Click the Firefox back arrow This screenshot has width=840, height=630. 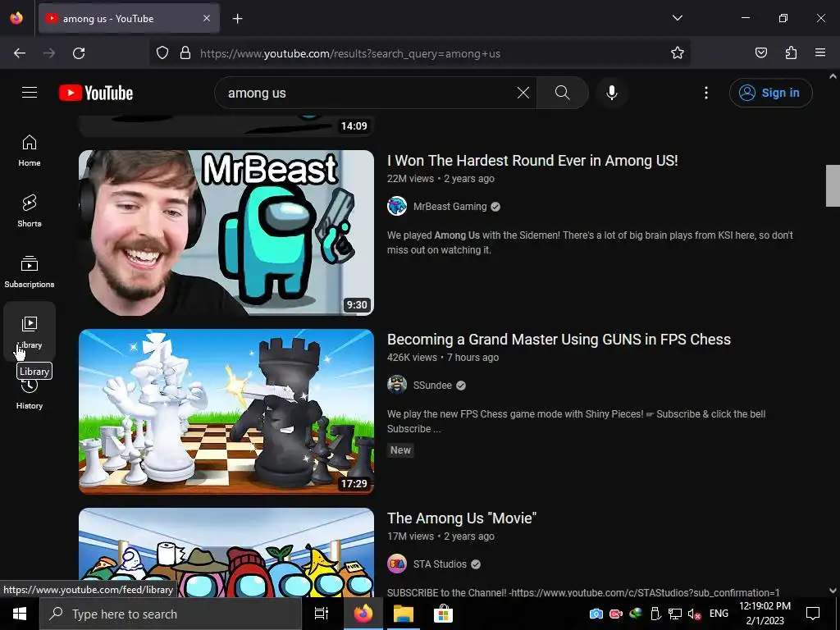point(20,53)
